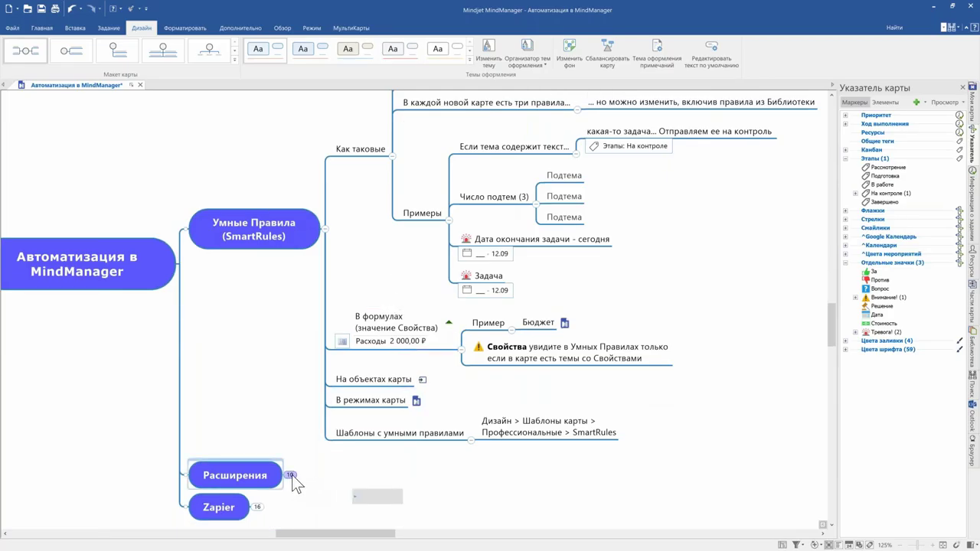Viewport: 980px width, 551px height.
Task: Switch to the Задание ribbon tab
Action: [x=109, y=28]
